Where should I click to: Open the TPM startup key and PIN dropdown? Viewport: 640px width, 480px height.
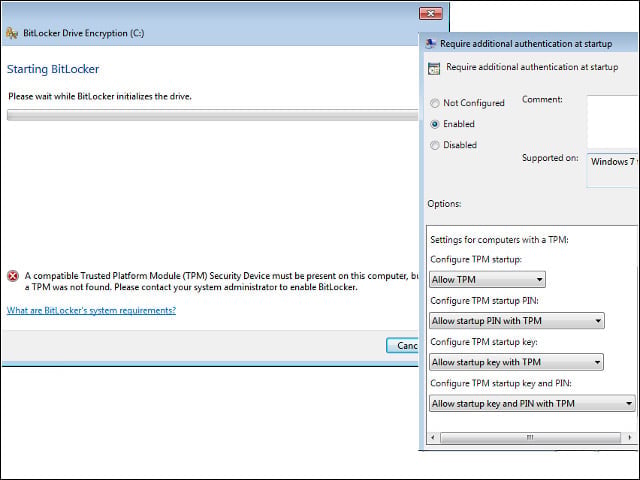[x=532, y=403]
